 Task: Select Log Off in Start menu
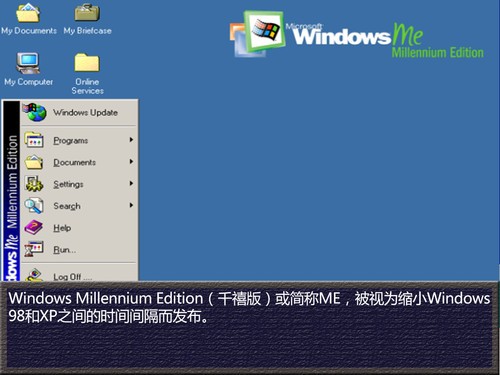click(79, 274)
